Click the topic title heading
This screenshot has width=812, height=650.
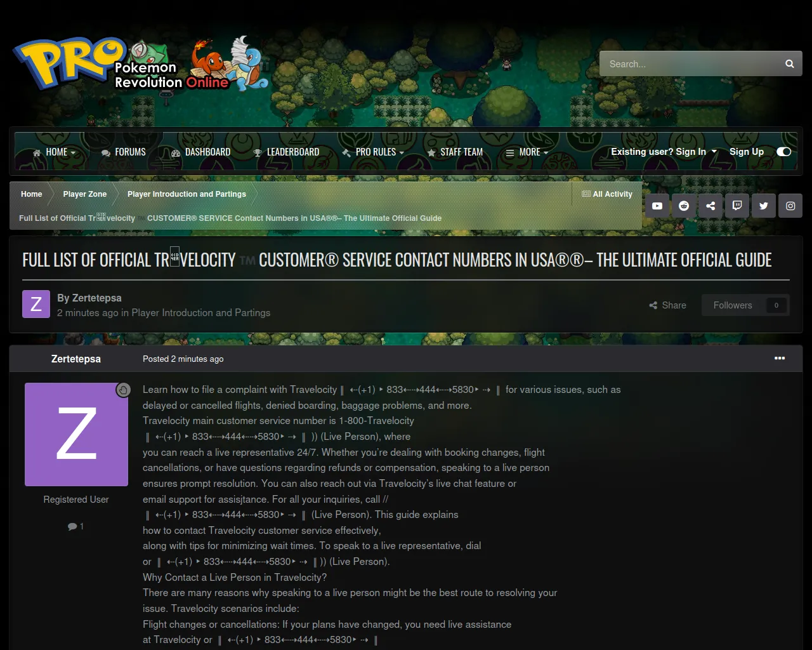pyautogui.click(x=397, y=260)
